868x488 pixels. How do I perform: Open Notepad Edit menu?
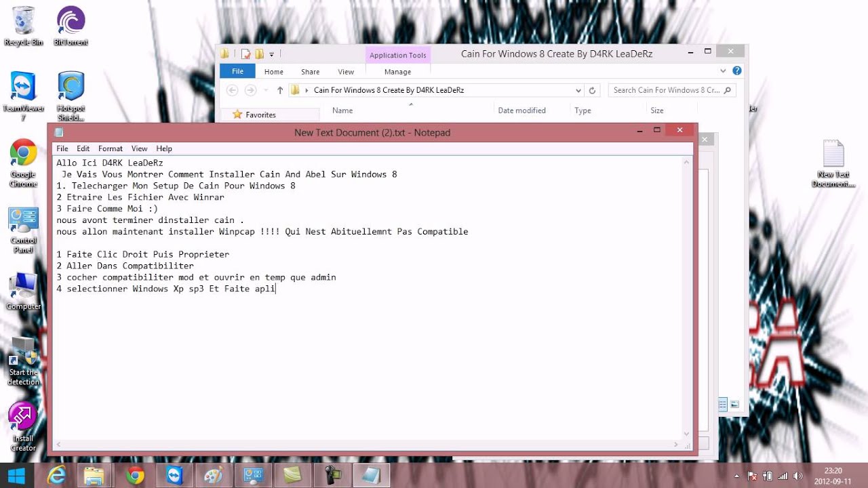click(x=83, y=148)
